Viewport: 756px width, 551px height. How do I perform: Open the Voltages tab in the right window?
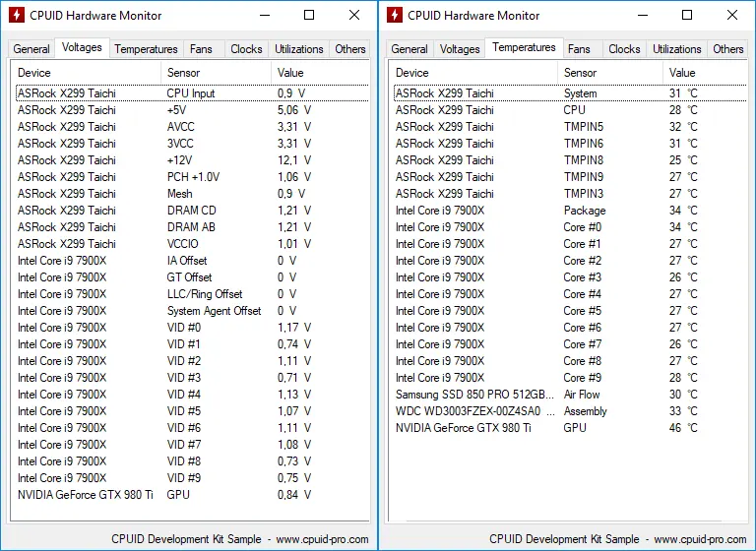(460, 49)
